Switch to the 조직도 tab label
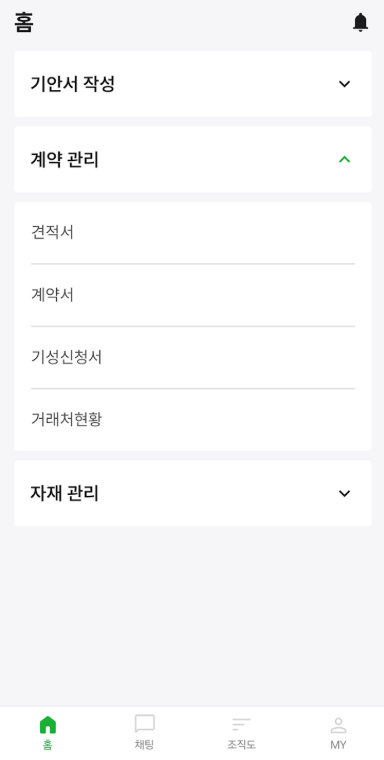The image size is (384, 760). coord(241,744)
